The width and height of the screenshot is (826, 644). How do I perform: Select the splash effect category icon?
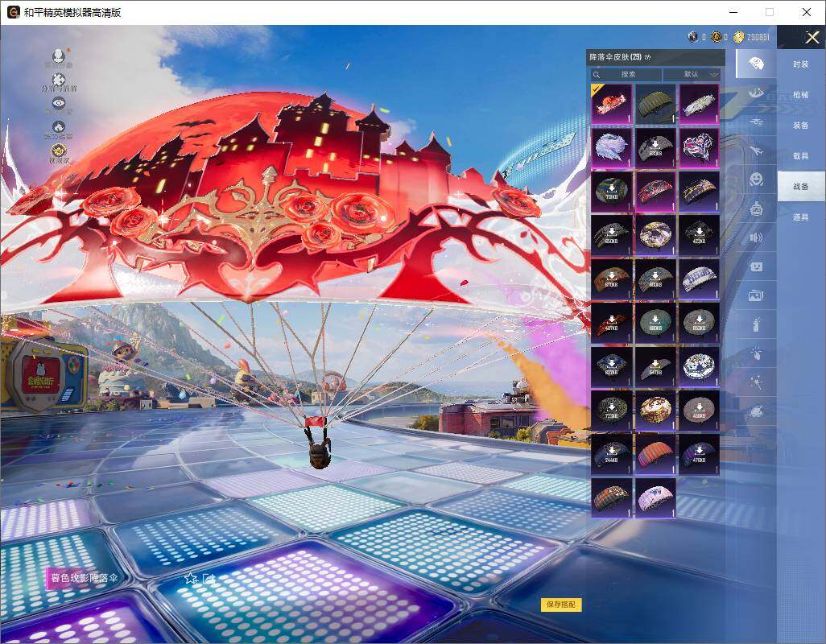pos(756,411)
